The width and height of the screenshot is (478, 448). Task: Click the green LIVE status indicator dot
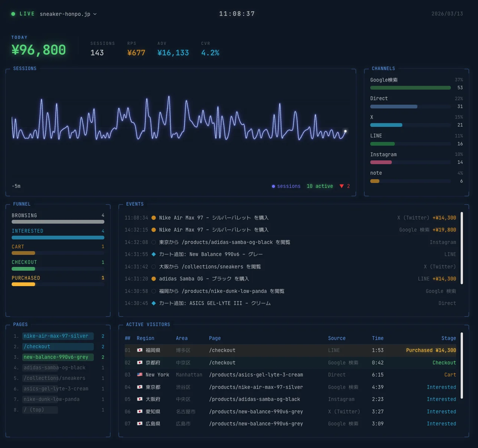pyautogui.click(x=13, y=14)
